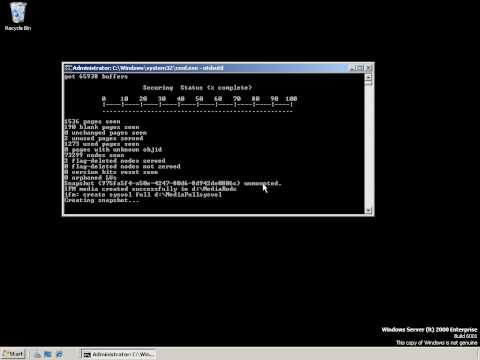Image resolution: width=480 pixels, height=360 pixels.
Task: Select the Administrator cmd taskbar button
Action: 118,354
